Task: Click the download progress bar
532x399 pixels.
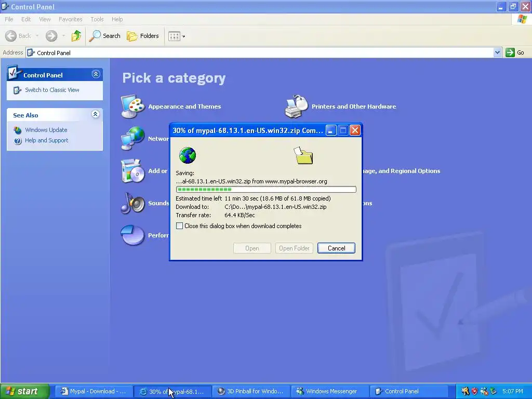Action: tap(266, 189)
